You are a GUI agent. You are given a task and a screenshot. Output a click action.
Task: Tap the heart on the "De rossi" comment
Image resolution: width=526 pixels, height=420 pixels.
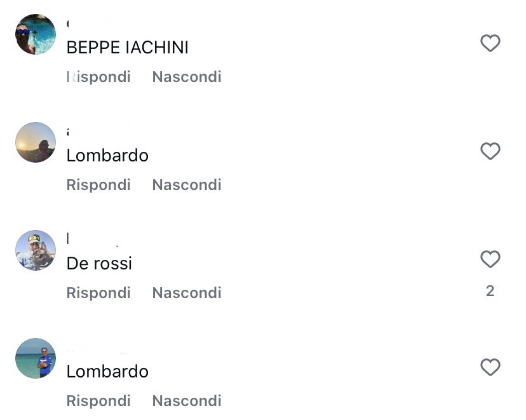[x=490, y=259]
